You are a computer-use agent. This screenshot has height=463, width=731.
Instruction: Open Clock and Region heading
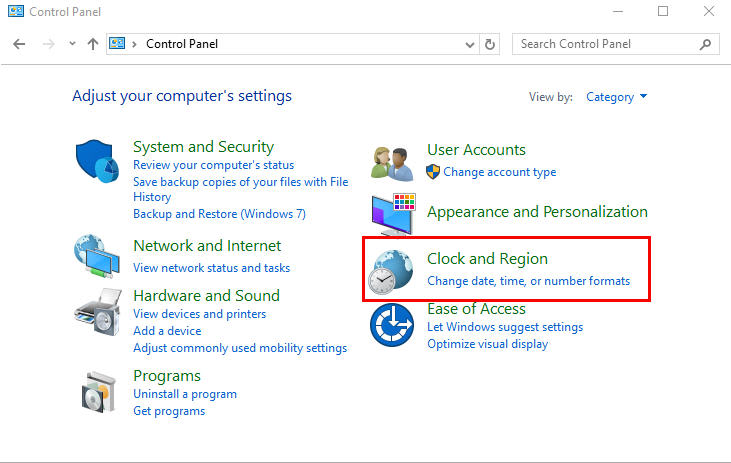(x=488, y=259)
